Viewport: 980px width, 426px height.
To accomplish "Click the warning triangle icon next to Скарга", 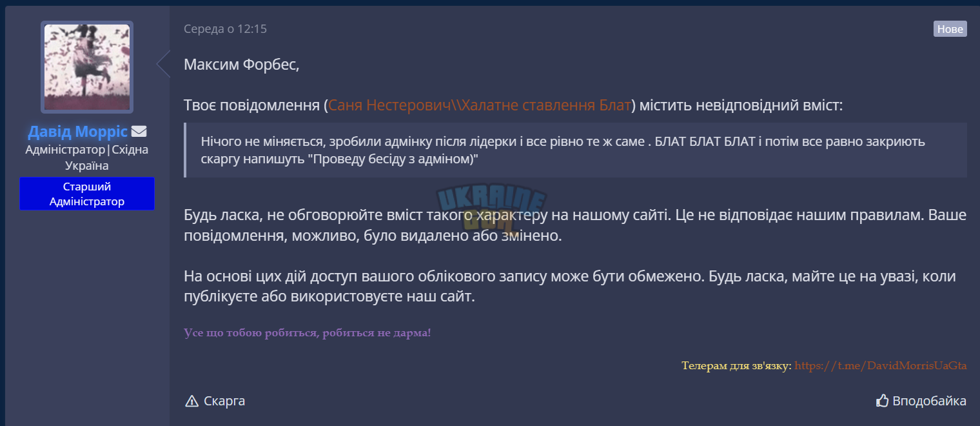I will tap(191, 401).
